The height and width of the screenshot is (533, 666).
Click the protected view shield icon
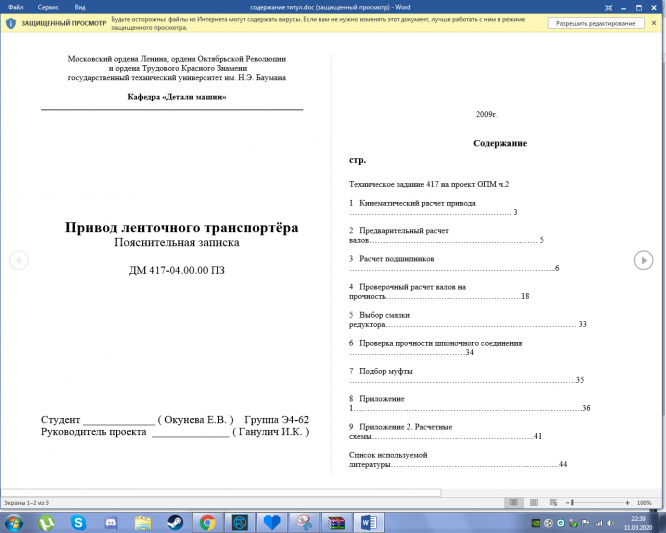click(11, 23)
